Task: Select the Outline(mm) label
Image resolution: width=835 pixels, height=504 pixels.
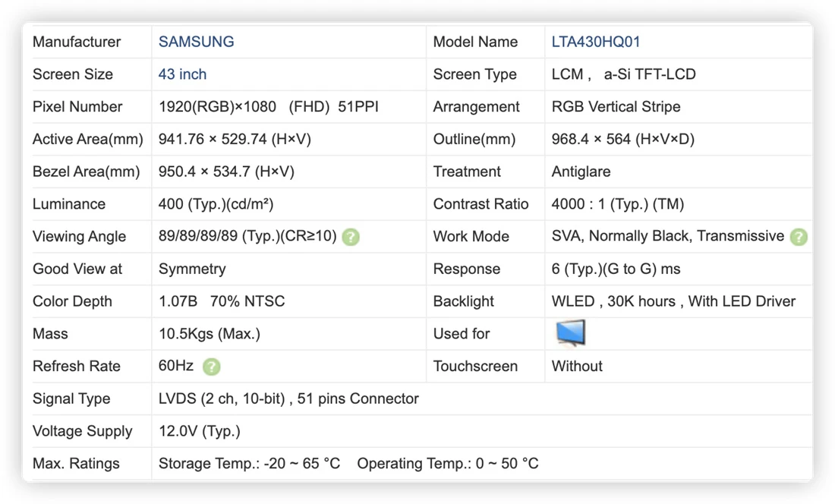Action: click(474, 140)
